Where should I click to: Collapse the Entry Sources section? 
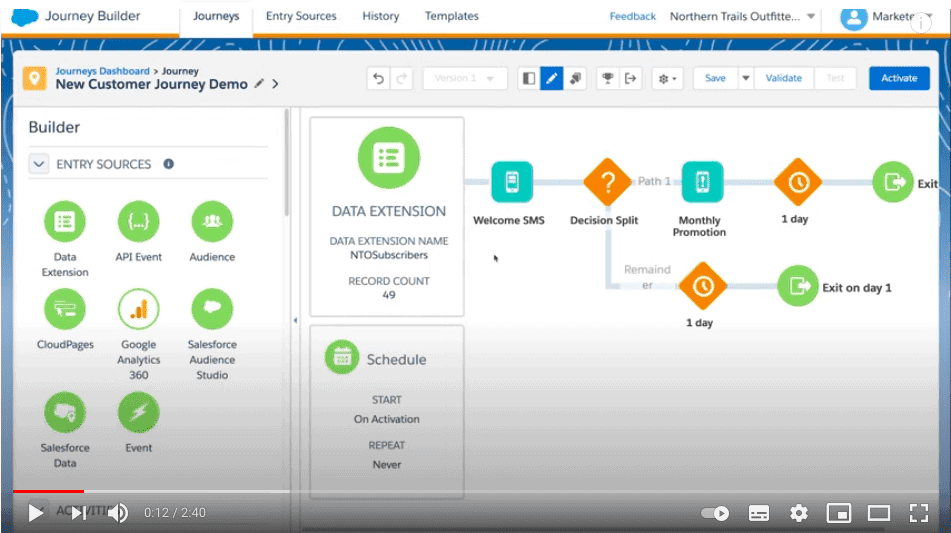pos(38,164)
